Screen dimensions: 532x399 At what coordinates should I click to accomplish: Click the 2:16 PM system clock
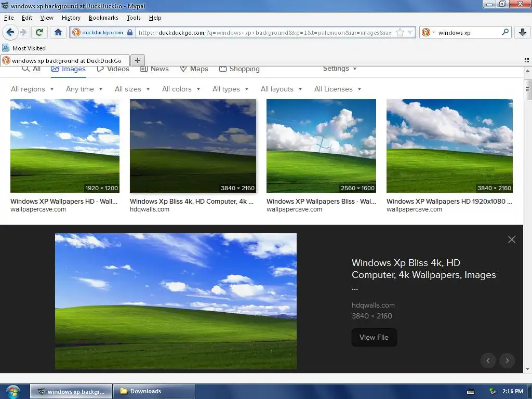click(513, 391)
